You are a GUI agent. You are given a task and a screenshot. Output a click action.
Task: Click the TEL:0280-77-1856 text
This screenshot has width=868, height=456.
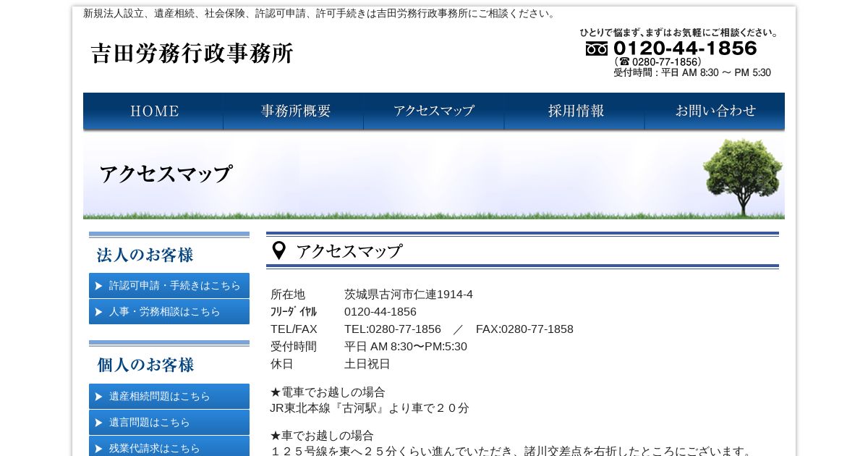point(393,329)
